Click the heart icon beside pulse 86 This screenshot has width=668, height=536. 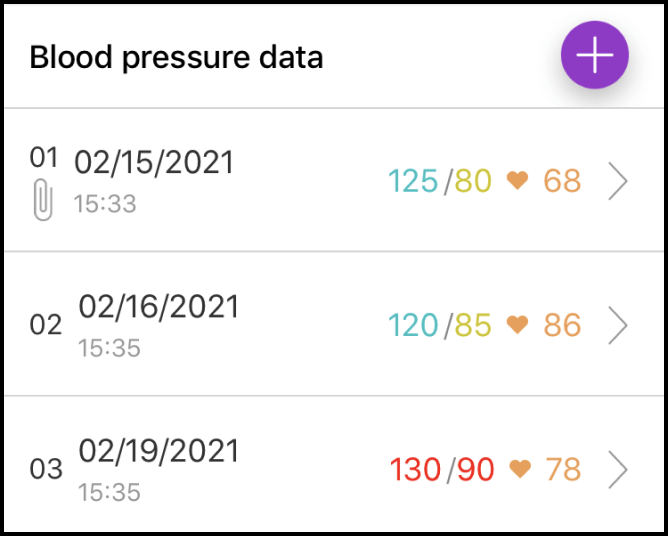[517, 325]
